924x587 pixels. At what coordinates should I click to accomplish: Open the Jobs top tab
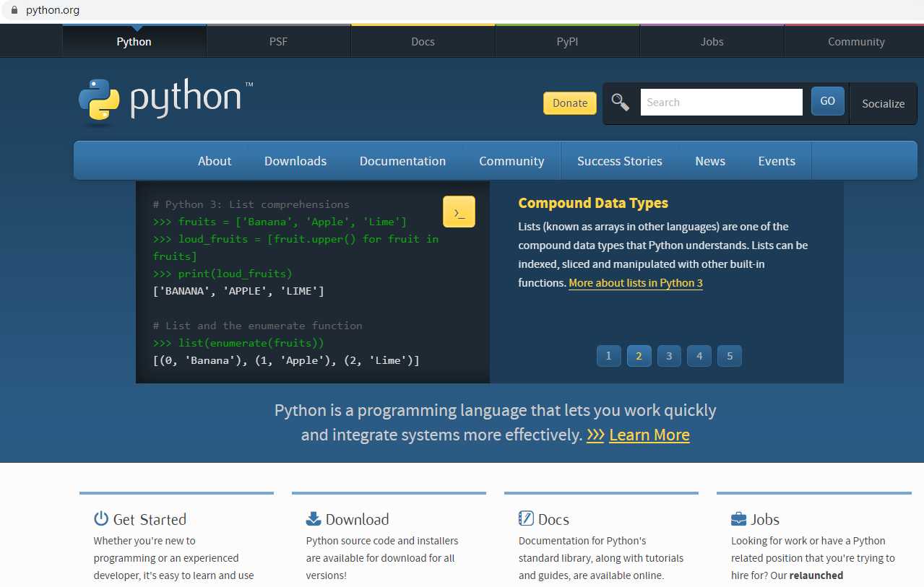pos(712,41)
